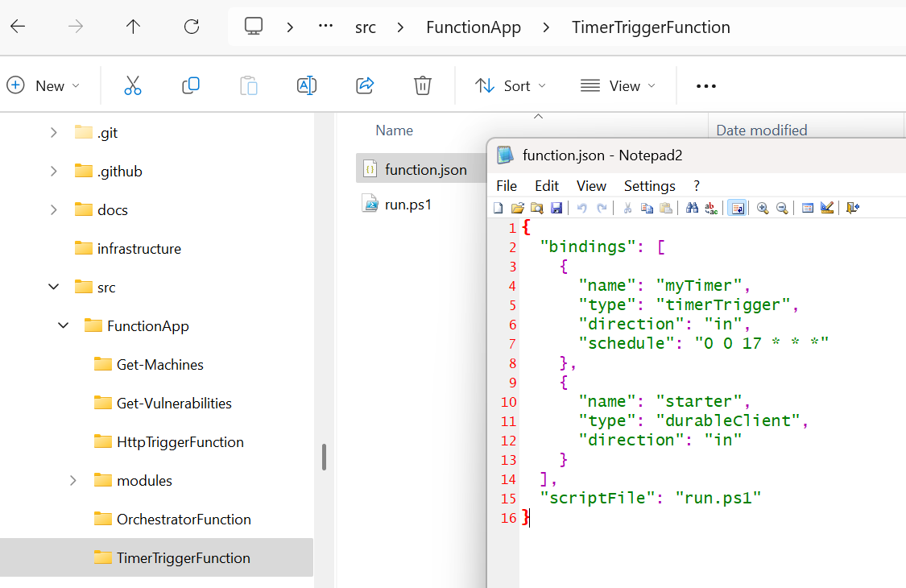Open the Sort dropdown
This screenshot has width=906, height=588.
pos(511,86)
